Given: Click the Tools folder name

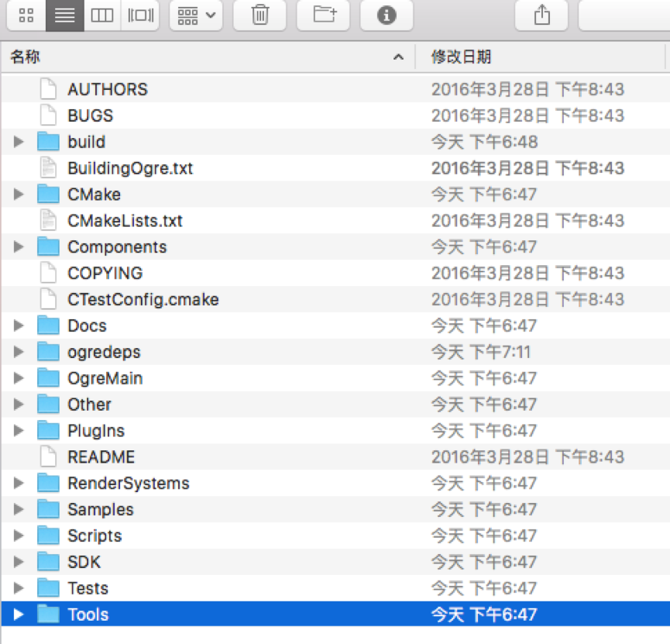Looking at the screenshot, I should pyautogui.click(x=88, y=615).
